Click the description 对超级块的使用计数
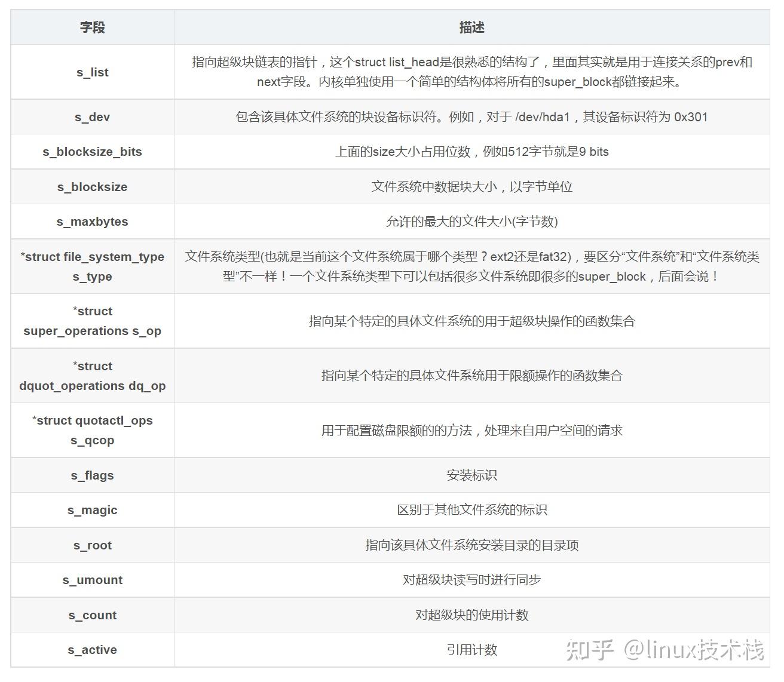The image size is (784, 682). pos(472,615)
